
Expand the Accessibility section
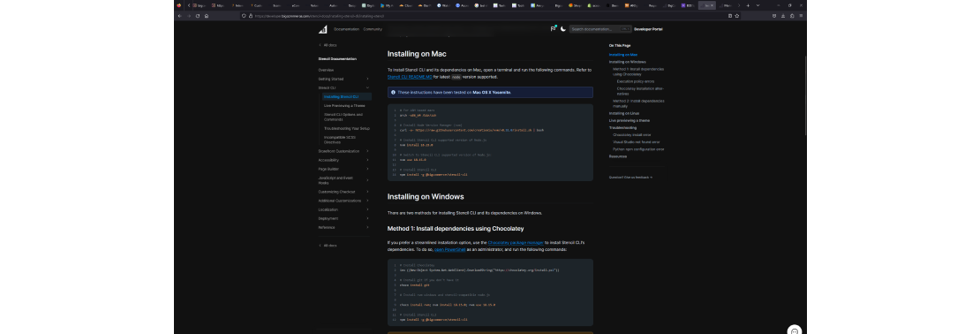tap(343, 160)
